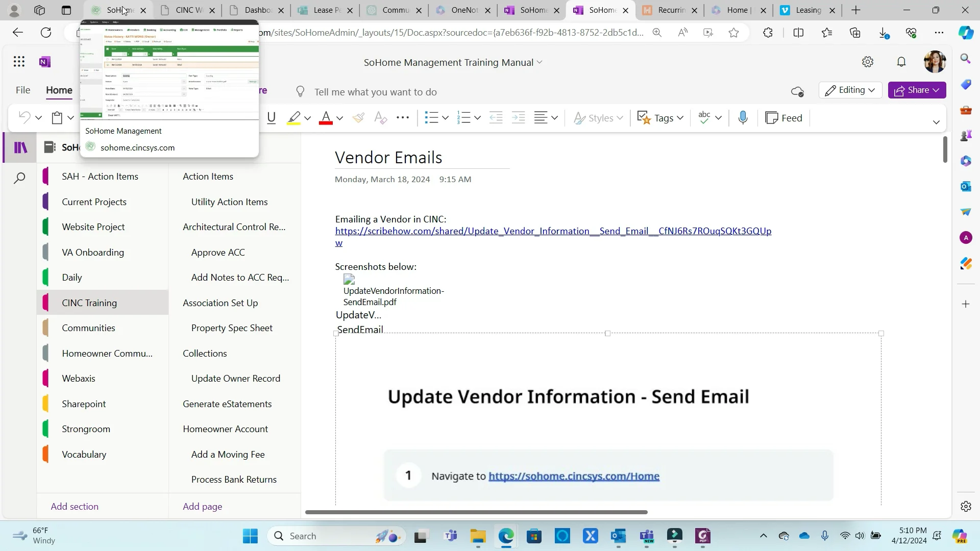The width and height of the screenshot is (980, 551).
Task: Open the notifications bell
Action: coord(901,61)
